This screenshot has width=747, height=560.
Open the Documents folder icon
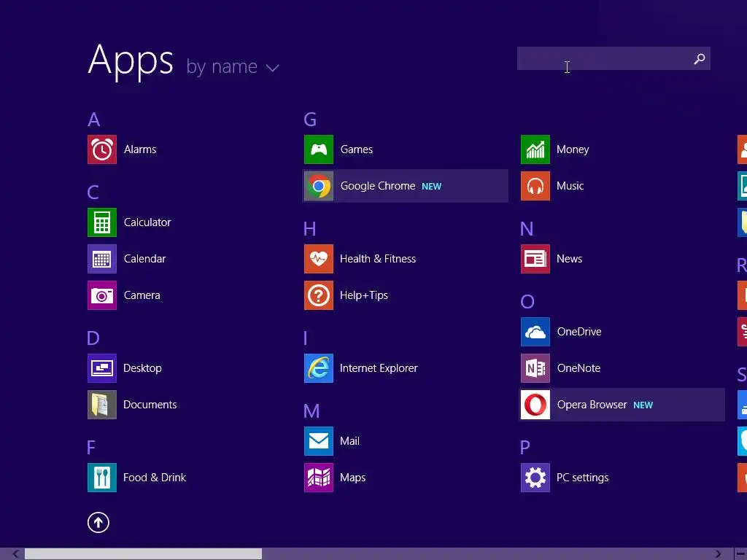click(102, 405)
